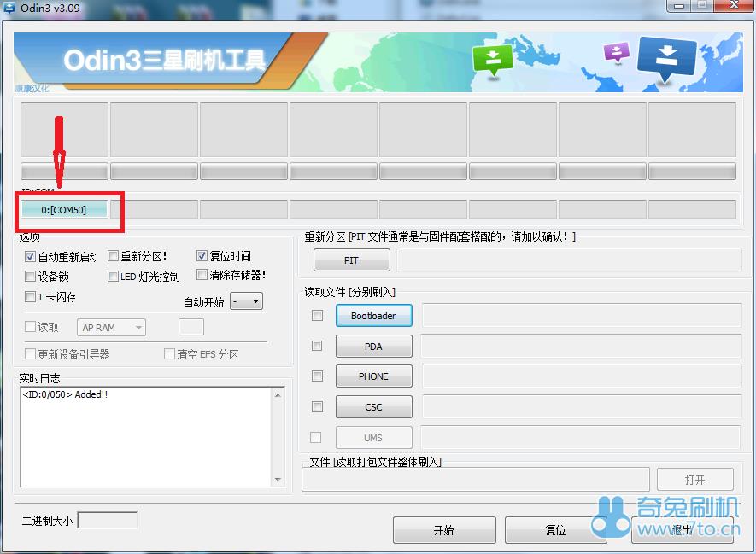The width and height of the screenshot is (756, 554).
Task: Choose a file with the CSC button
Action: (373, 407)
